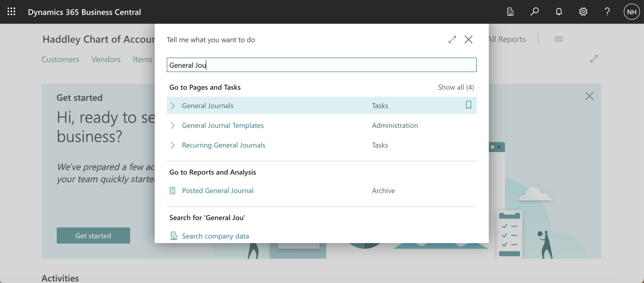Open the settings gear menu
Image resolution: width=644 pixels, height=283 pixels.
coord(583,12)
